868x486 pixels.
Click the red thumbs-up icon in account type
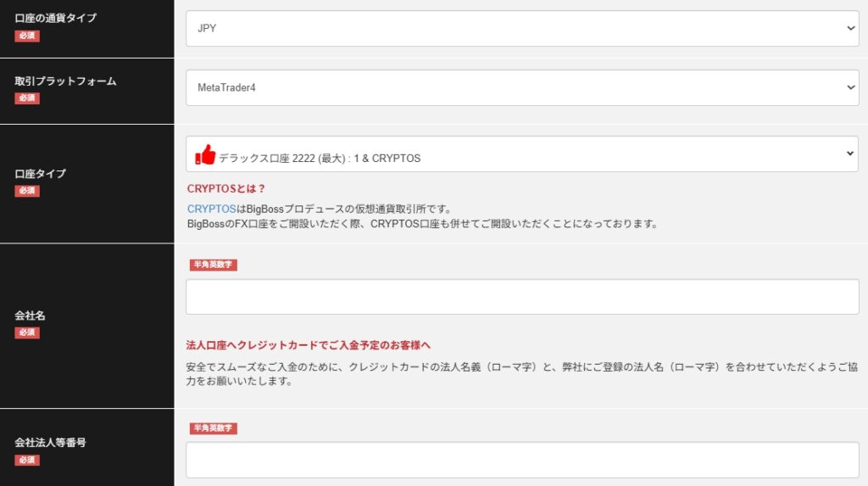(x=205, y=155)
